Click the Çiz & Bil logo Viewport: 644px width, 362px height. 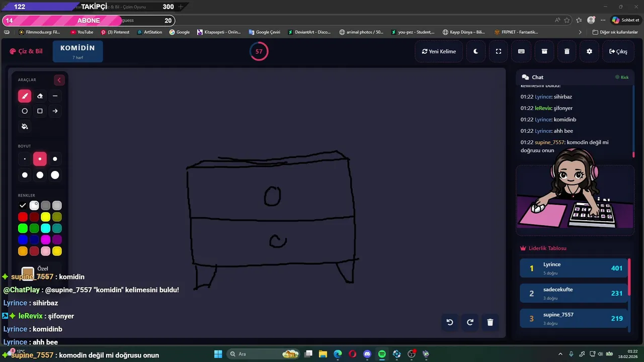pos(26,51)
